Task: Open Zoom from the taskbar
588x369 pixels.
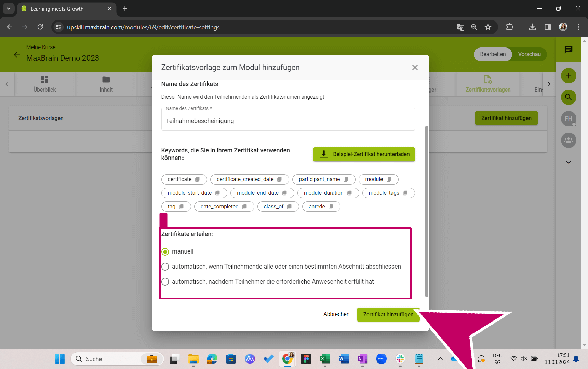Action: tap(381, 359)
